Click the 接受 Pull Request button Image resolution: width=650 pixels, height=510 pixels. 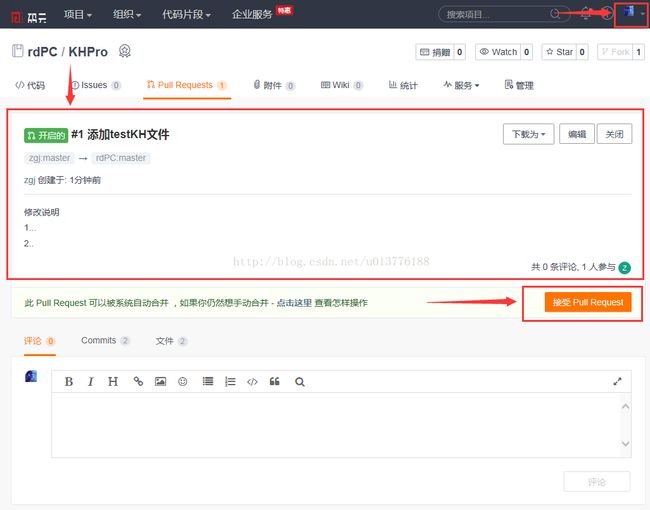coord(588,302)
